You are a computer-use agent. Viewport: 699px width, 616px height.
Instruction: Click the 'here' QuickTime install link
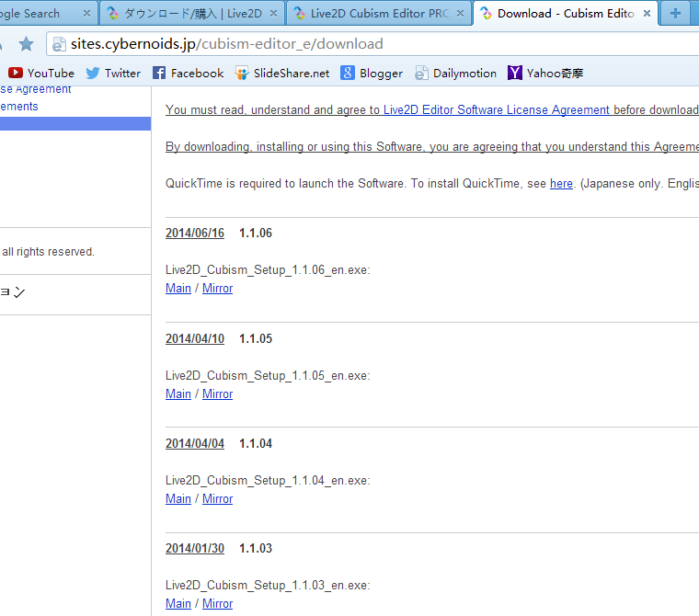tap(561, 184)
